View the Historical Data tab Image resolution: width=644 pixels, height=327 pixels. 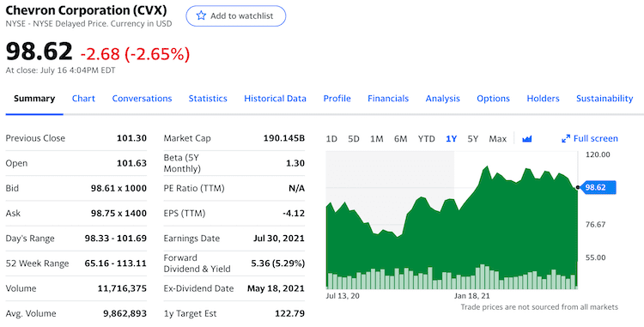coord(275,99)
